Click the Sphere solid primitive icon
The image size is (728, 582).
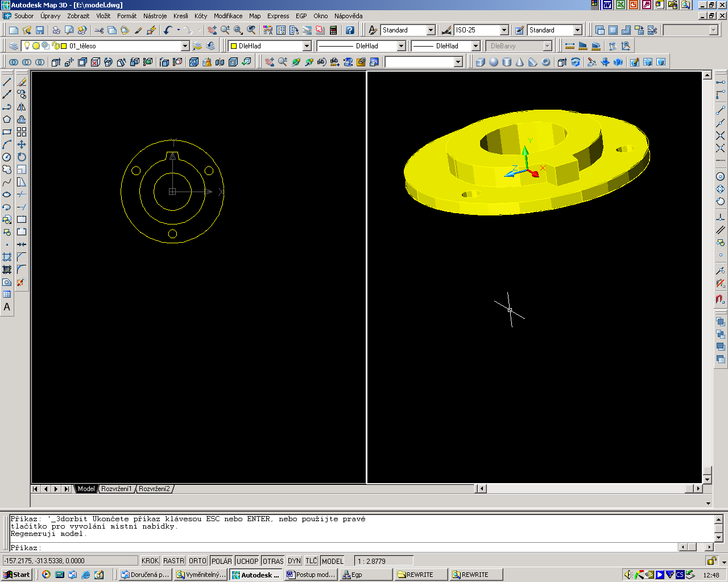point(494,62)
